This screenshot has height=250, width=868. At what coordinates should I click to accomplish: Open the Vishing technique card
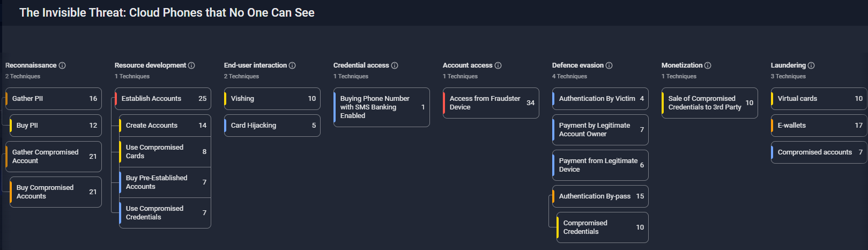coord(272,99)
